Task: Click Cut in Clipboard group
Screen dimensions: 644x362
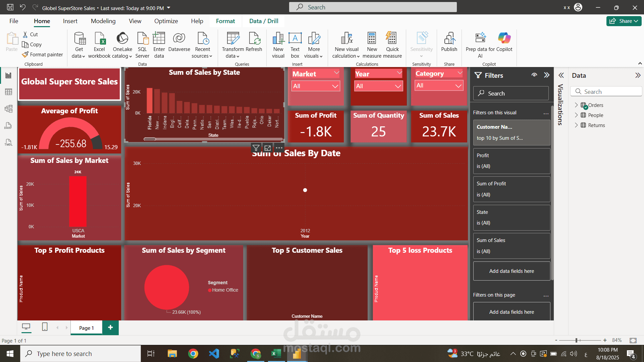Action: click(30, 34)
